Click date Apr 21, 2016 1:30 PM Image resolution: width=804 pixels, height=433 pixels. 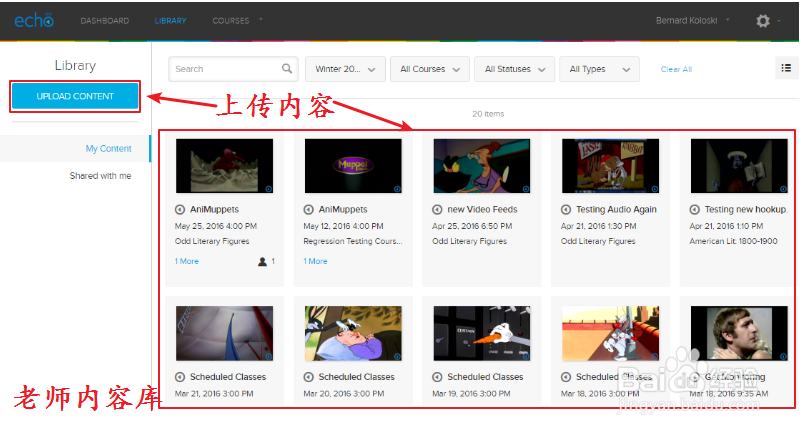(x=598, y=226)
